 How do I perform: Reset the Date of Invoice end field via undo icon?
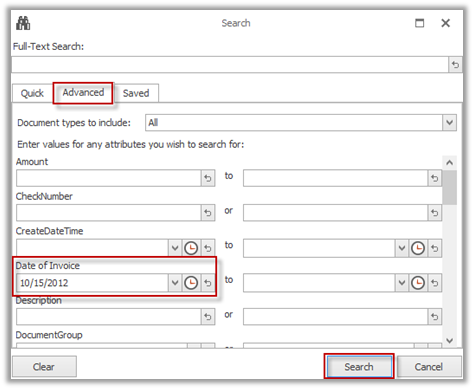[x=434, y=283]
